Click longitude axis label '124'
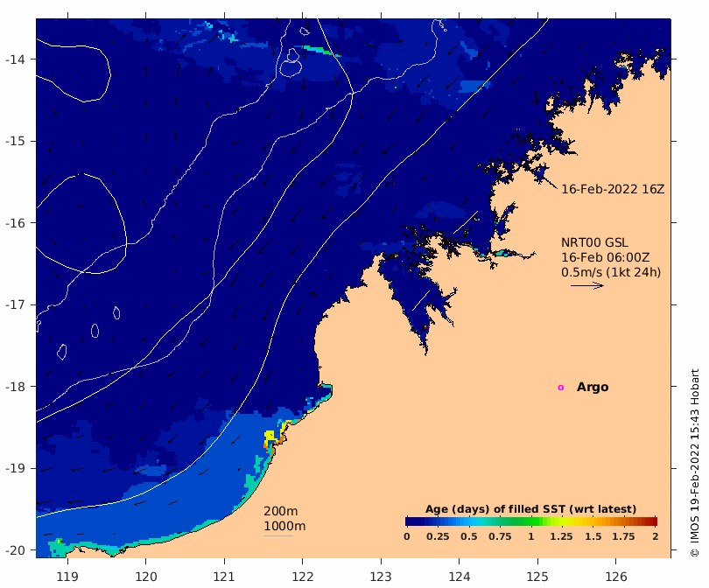This screenshot has height=588, width=709. coord(459,577)
